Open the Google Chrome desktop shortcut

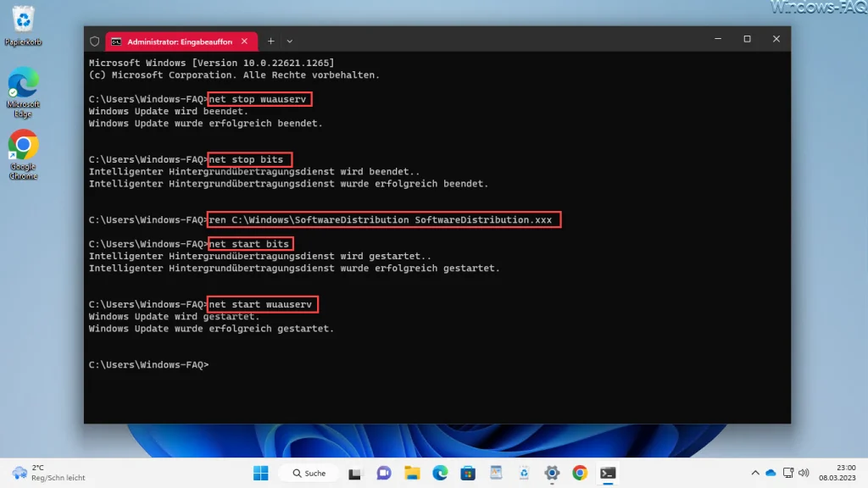tap(23, 154)
